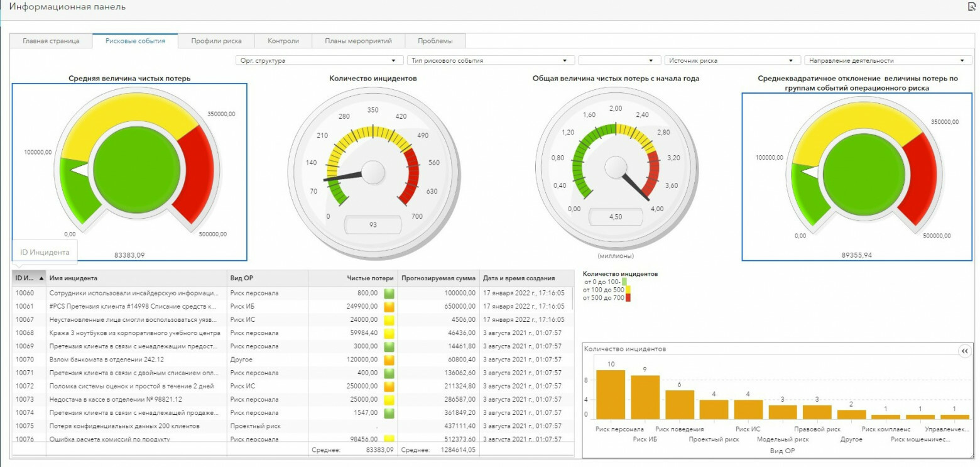
Task: Click the sort arrow in the ID column header
Action: tap(41, 278)
